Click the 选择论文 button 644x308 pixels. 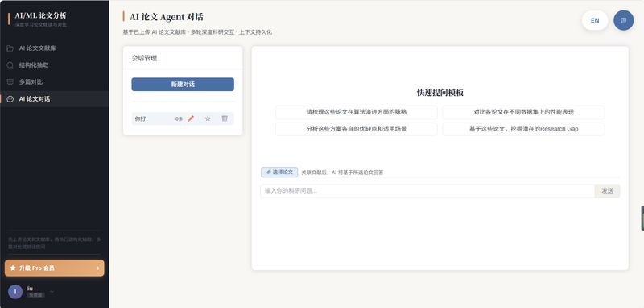pyautogui.click(x=279, y=173)
